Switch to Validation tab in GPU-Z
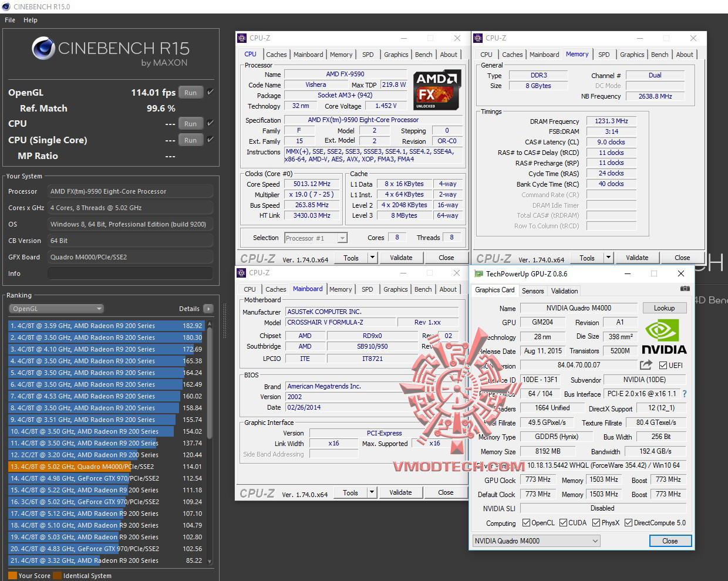 tap(564, 291)
